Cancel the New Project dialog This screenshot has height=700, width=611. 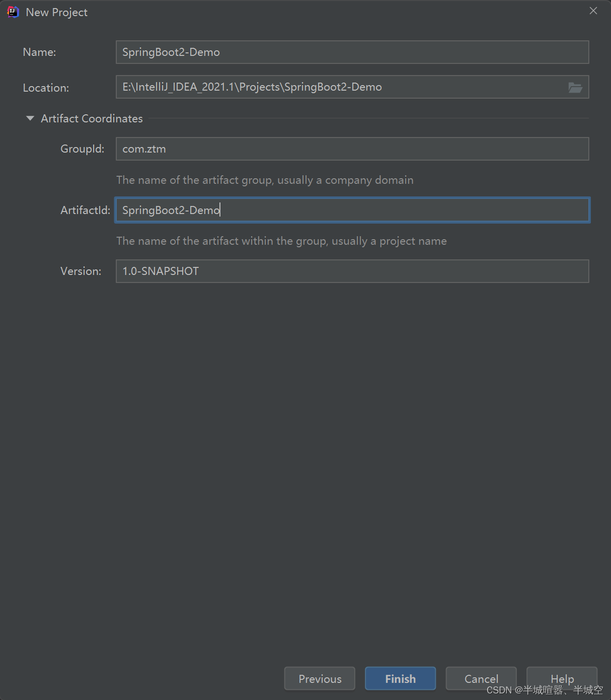481,678
